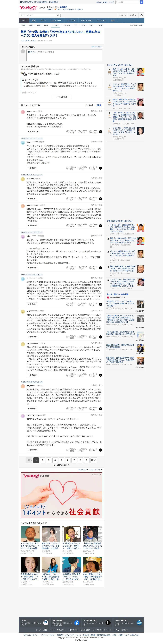Expand 返信30件 replies
The image size is (163, 644).
coord(32,337)
